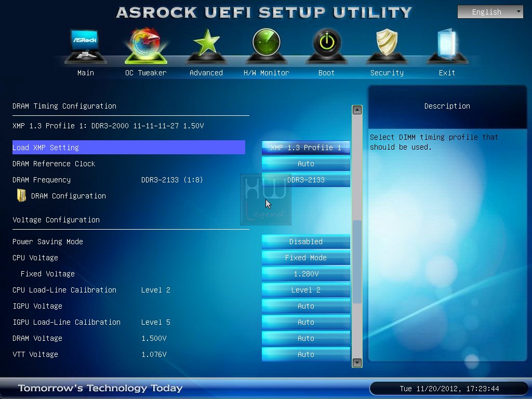Change XMP 1.3 Profile 1 value

pos(305,148)
